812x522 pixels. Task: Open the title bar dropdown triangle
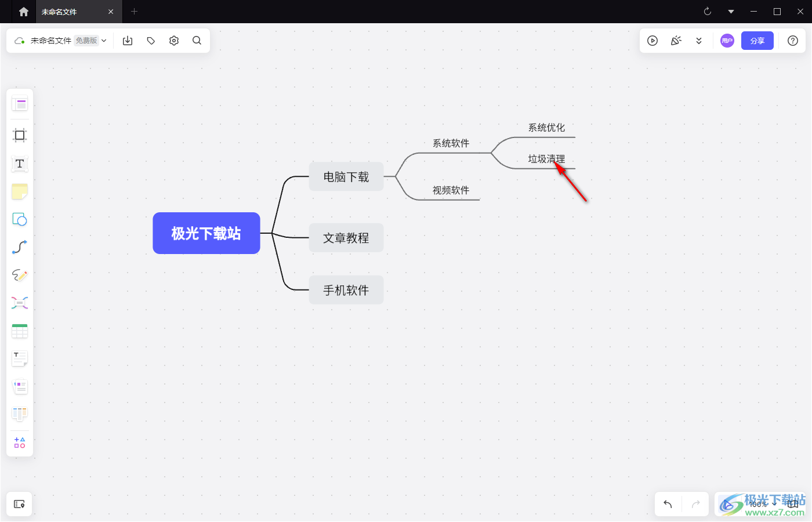click(731, 12)
